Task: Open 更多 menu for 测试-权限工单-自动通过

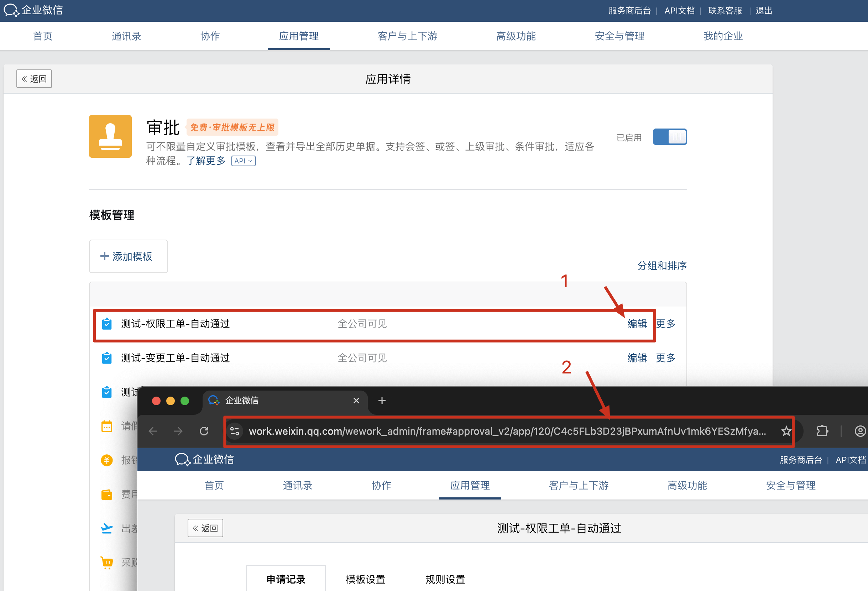Action: pos(665,324)
